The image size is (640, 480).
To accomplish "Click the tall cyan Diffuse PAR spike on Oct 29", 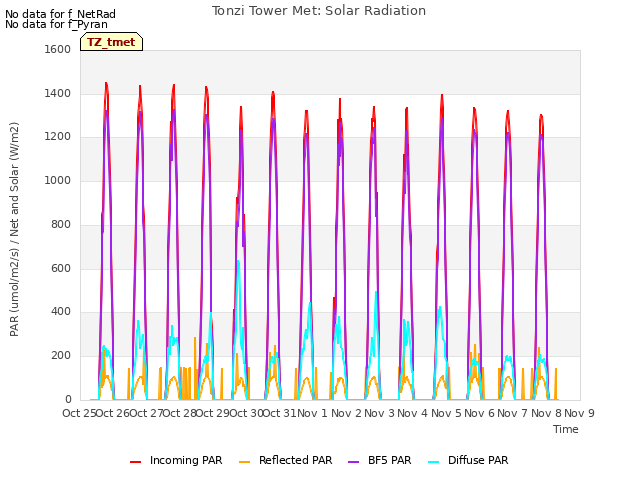I will pos(238,261).
